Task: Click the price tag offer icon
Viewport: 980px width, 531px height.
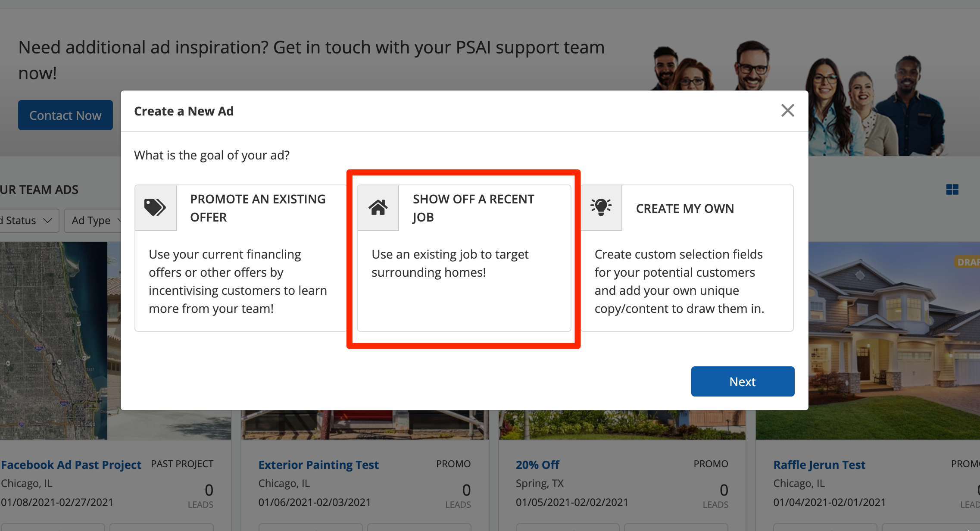Action: pyautogui.click(x=155, y=208)
